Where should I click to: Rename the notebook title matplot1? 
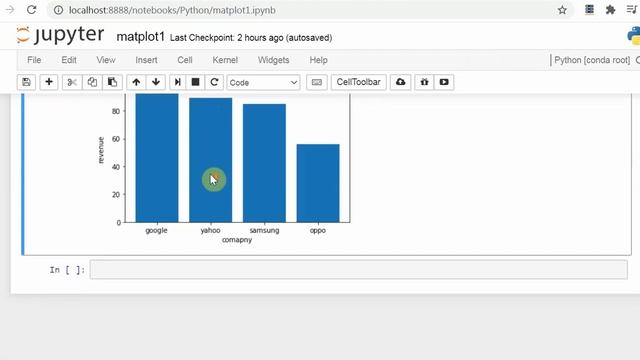coord(140,37)
